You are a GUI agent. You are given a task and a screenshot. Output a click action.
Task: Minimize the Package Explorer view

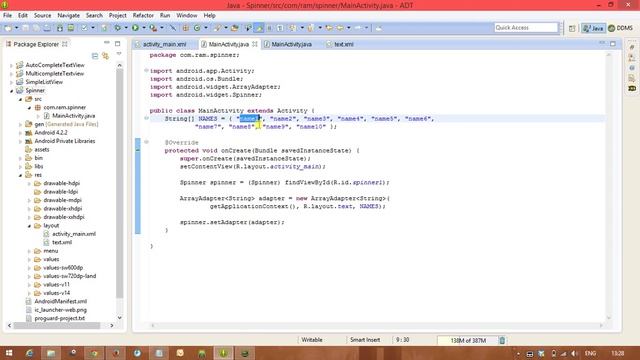[107, 43]
